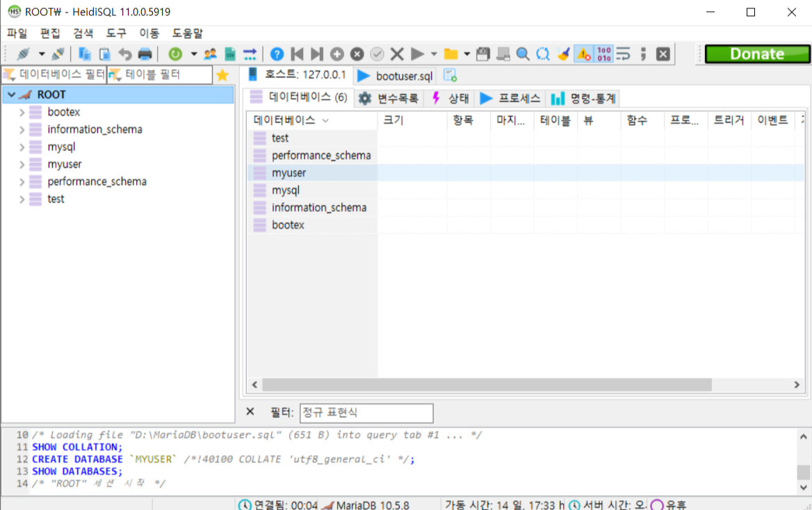Open the recent SQL files dropdown arrow
This screenshot has height=510, width=812.
coord(466,54)
